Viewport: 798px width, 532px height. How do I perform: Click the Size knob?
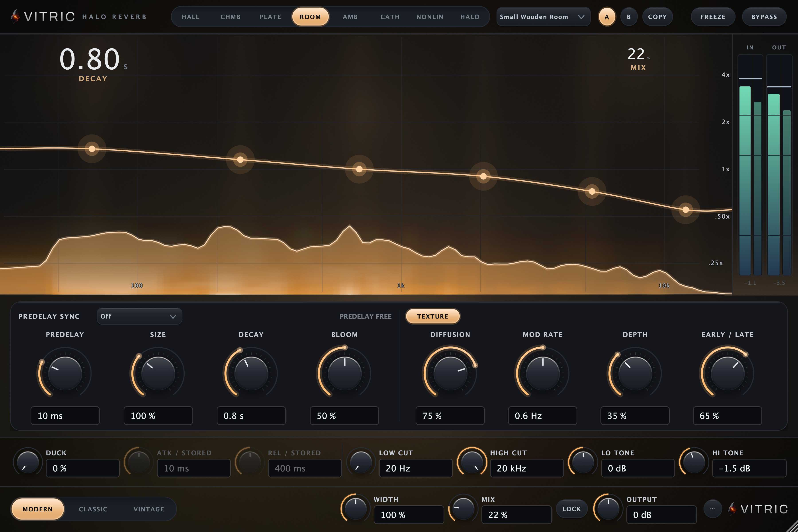point(158,373)
